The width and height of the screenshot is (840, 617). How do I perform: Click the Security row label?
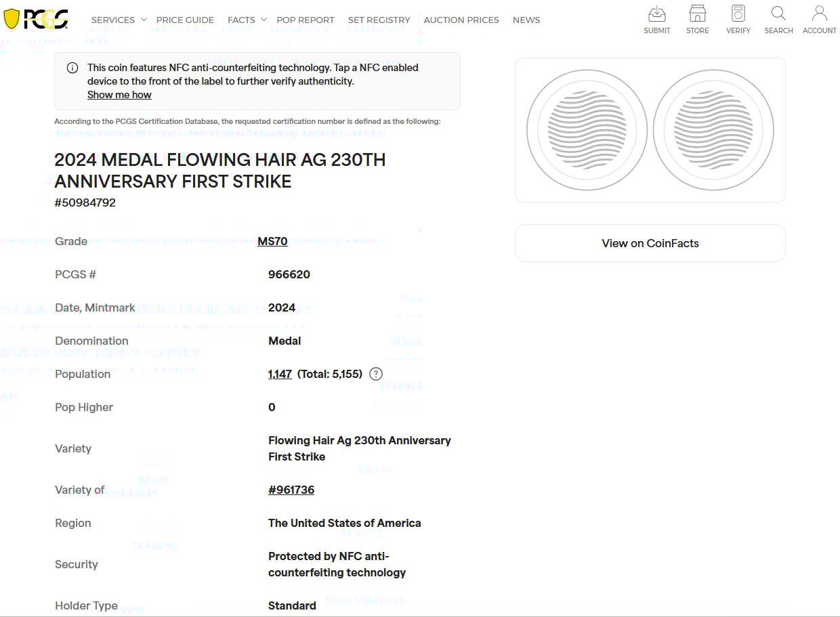coord(77,564)
